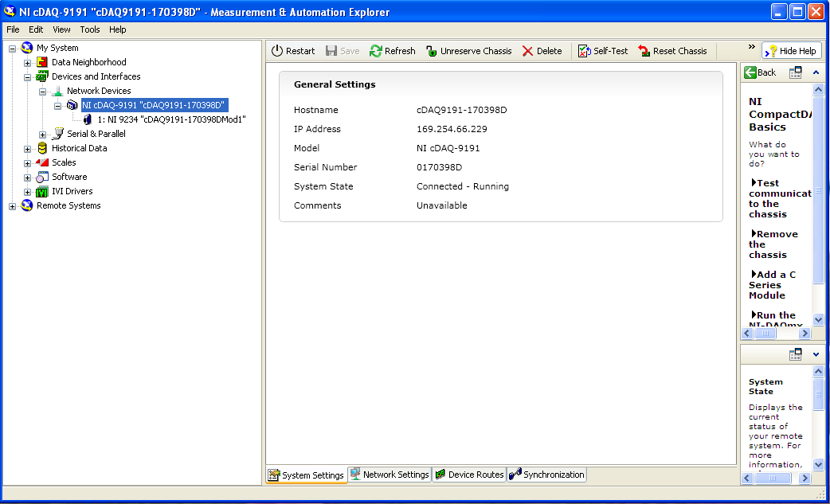Click the Serial & Parallel connector icon
Viewport: 830px width, 504px height.
[x=58, y=134]
